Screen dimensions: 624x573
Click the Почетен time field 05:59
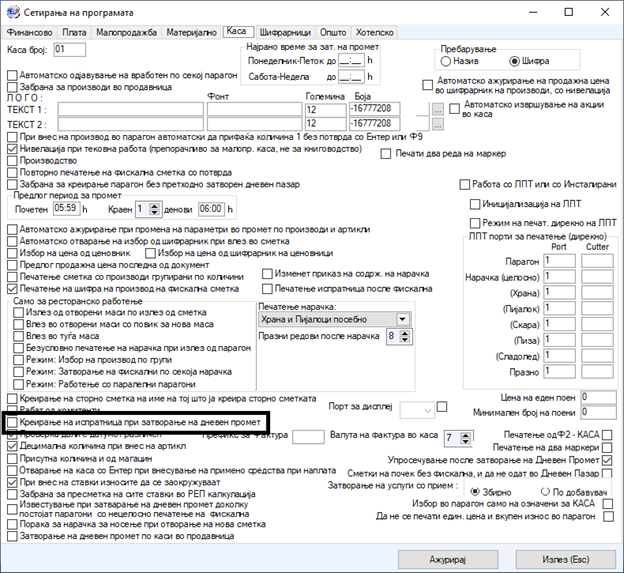[66, 209]
